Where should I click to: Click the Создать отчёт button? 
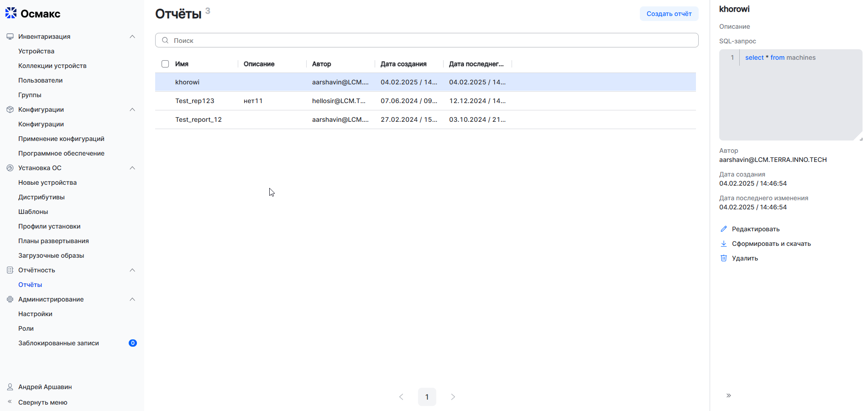pos(669,14)
